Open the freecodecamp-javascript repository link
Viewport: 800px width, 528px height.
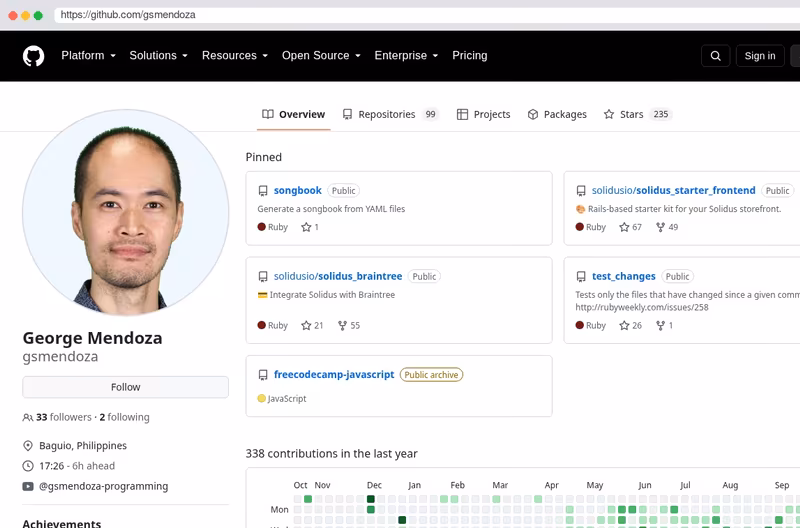tap(334, 374)
